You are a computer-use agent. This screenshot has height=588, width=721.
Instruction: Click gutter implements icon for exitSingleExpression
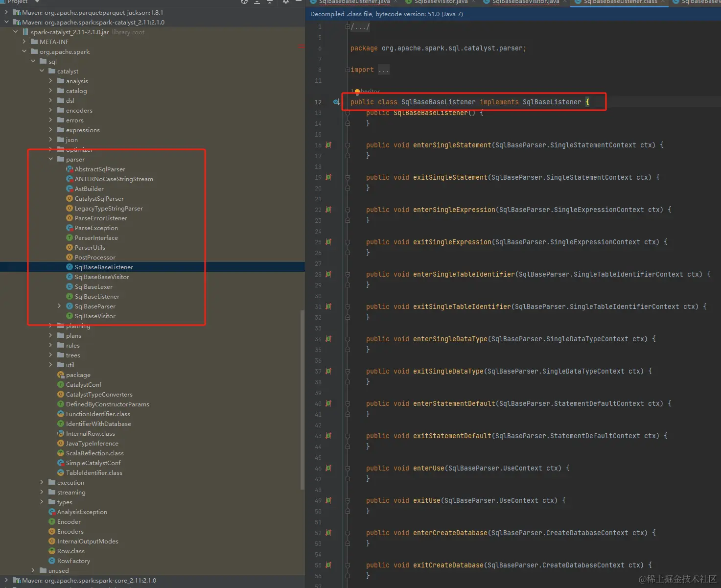pos(328,242)
